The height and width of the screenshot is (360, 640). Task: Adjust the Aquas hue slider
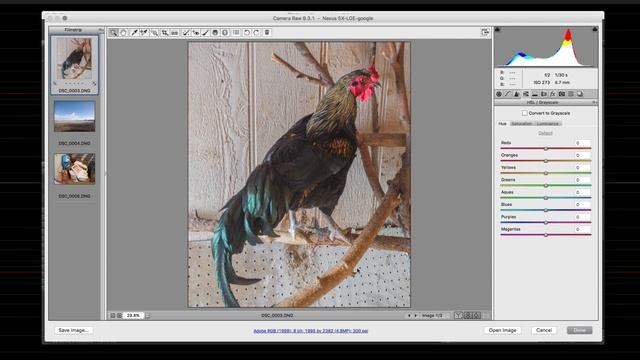click(x=546, y=198)
